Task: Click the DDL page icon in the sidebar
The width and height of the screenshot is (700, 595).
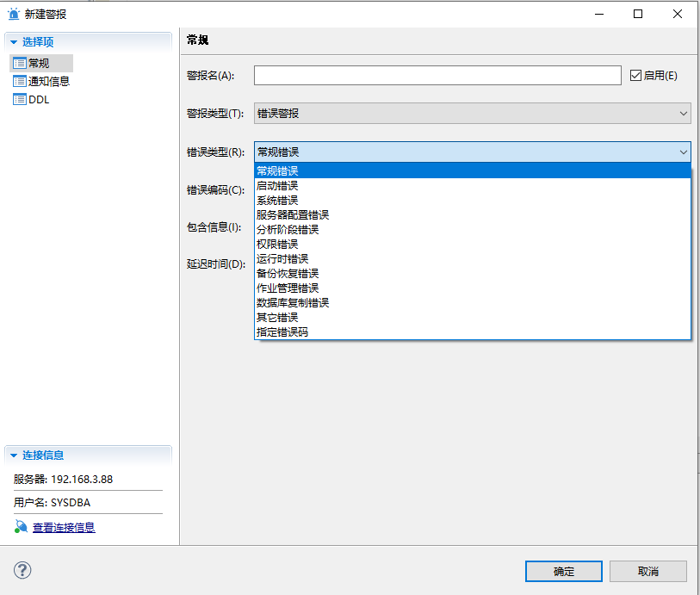Action: (x=20, y=99)
